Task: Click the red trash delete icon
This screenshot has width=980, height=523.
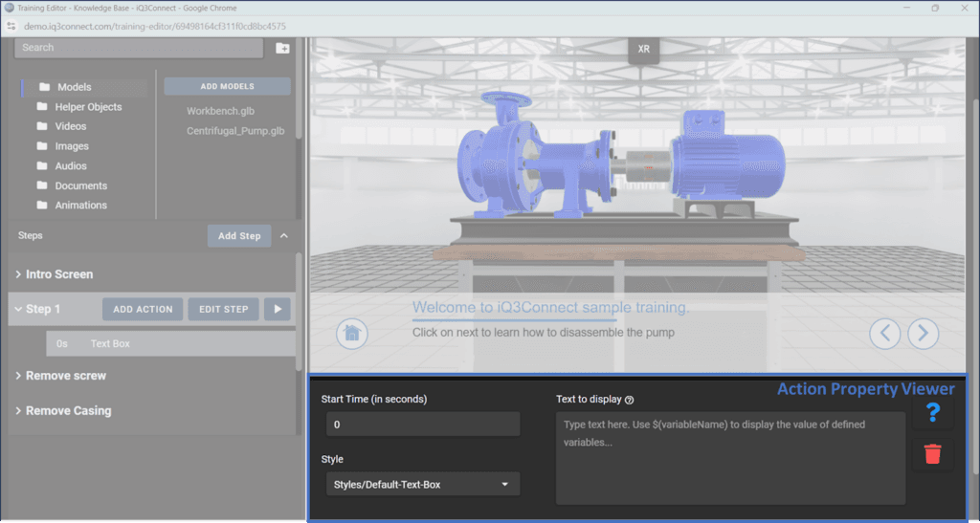Action: pyautogui.click(x=933, y=454)
